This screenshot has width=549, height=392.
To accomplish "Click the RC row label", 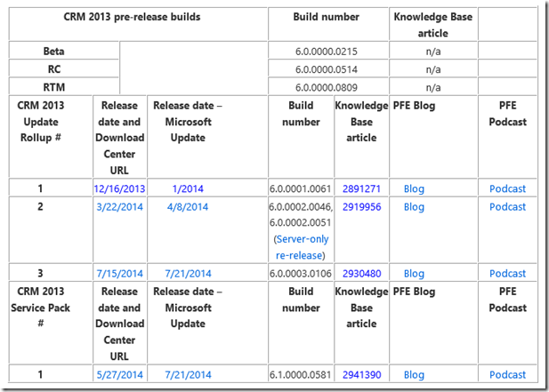I will tap(54, 69).
